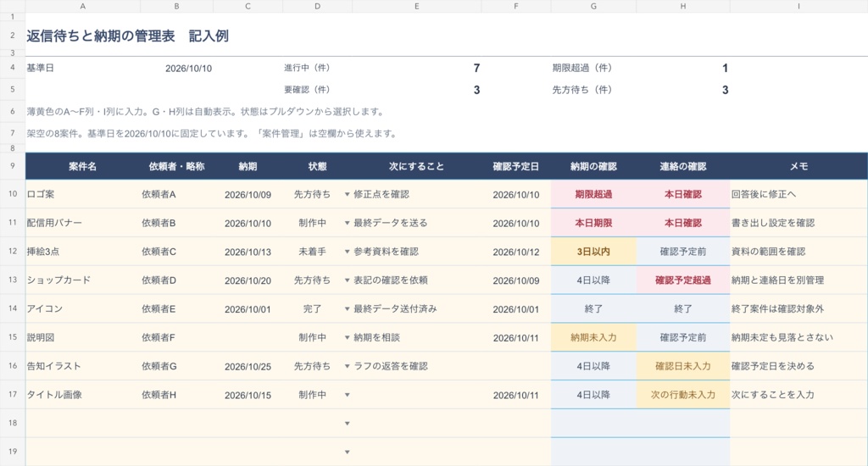The height and width of the screenshot is (466, 868).
Task: Click the 確認予定日 header cell
Action: [x=516, y=167]
